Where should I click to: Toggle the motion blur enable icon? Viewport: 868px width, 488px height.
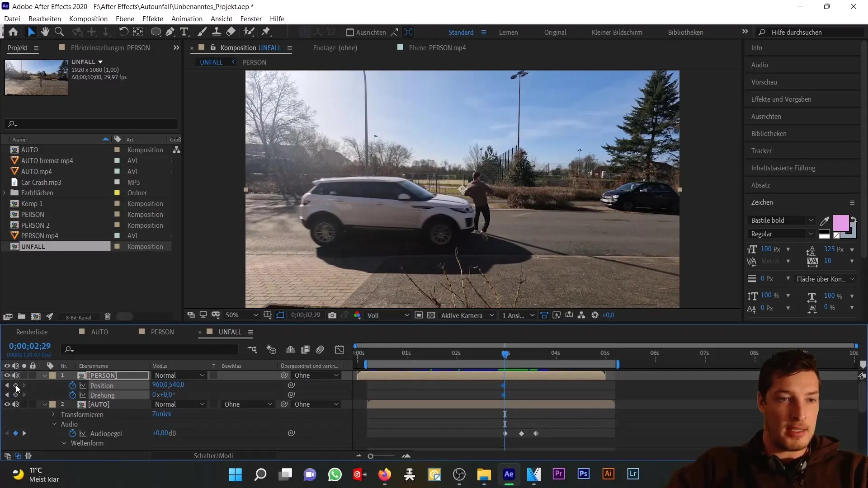[320, 350]
